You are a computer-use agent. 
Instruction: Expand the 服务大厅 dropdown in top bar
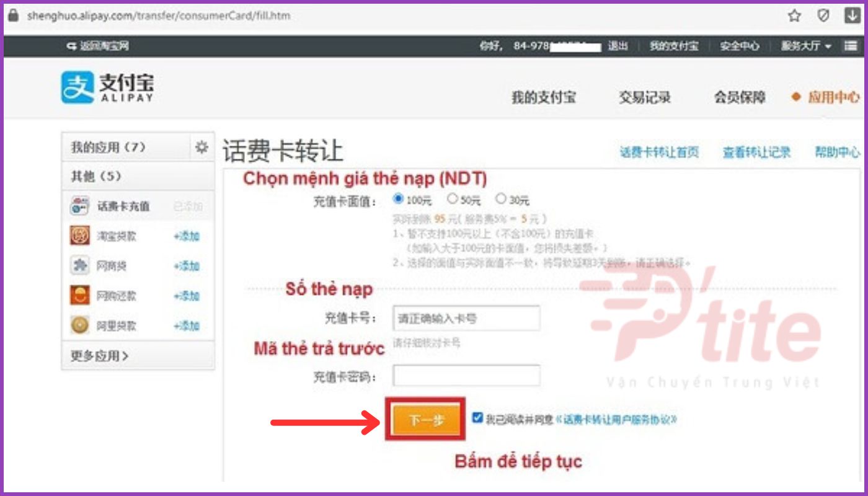pyautogui.click(x=806, y=46)
